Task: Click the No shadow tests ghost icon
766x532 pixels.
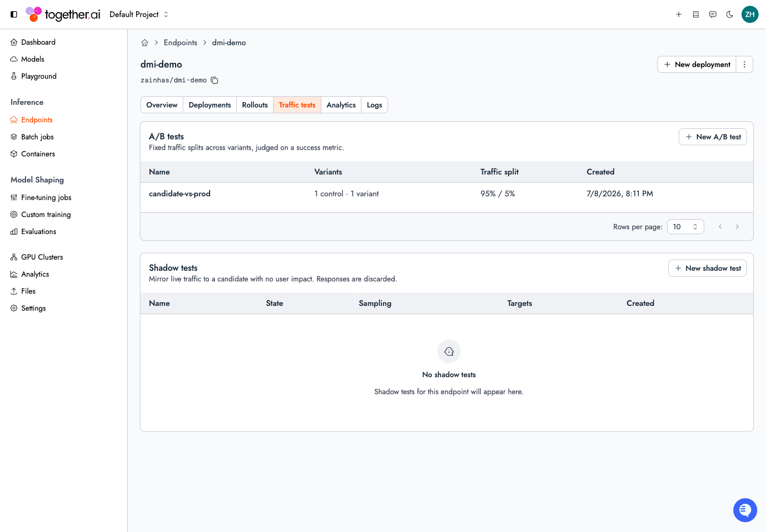Action: [449, 352]
